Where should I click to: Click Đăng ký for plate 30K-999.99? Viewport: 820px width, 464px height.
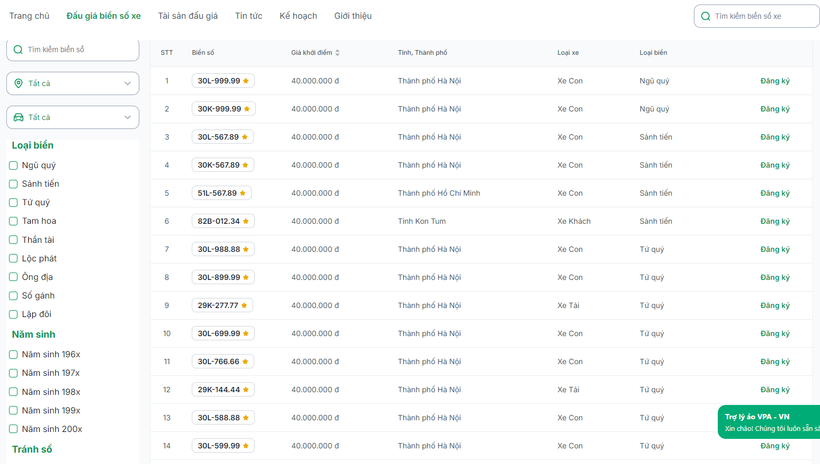pos(774,109)
